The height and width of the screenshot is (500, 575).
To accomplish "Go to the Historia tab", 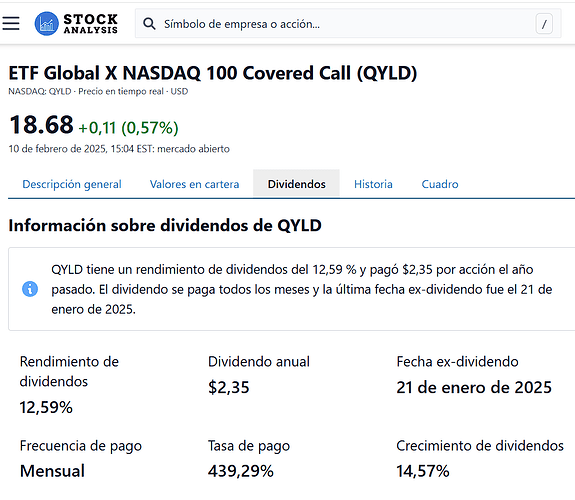I will tap(373, 184).
